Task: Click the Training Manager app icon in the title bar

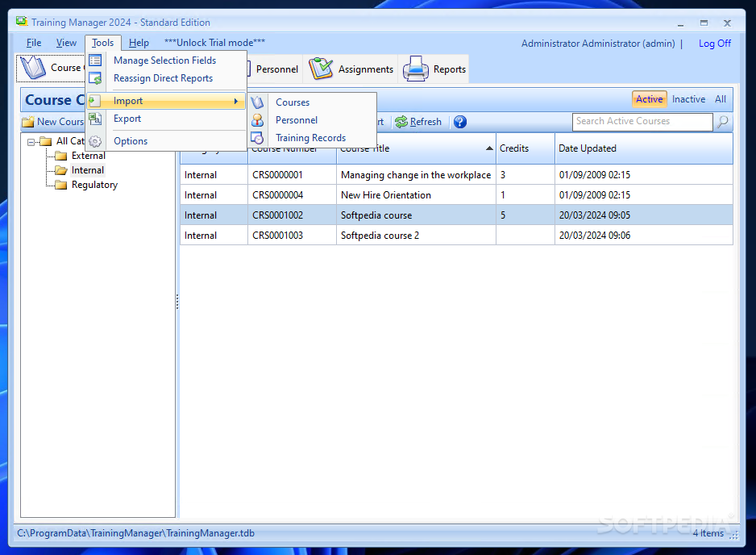Action: 21,22
